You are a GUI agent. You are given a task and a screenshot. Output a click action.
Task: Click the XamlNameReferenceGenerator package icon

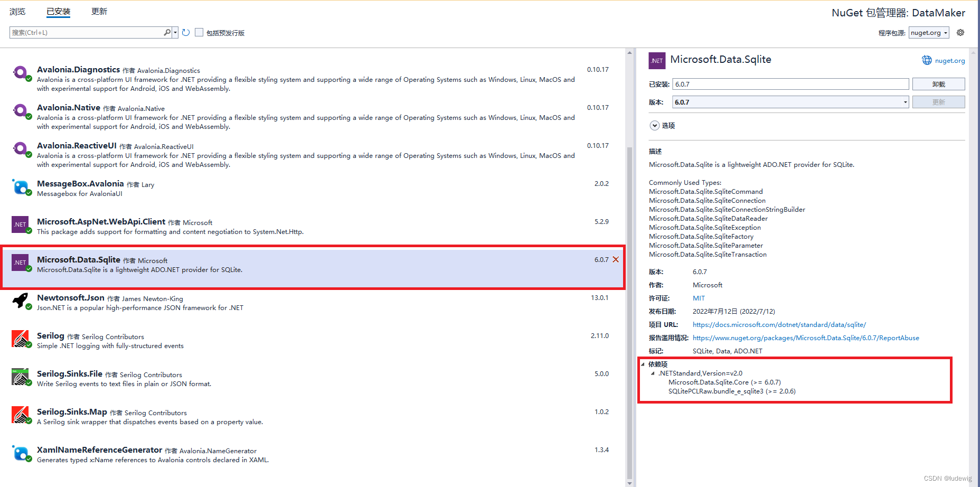21,453
